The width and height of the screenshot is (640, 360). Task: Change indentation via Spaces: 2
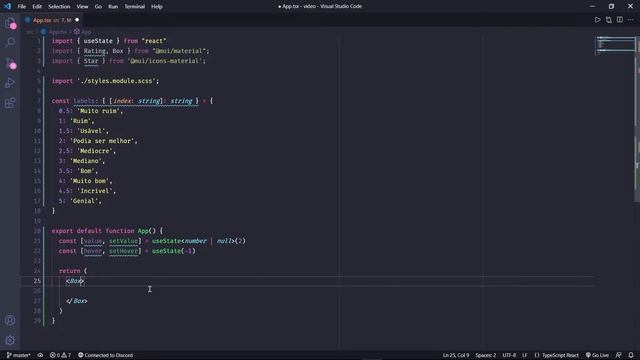pyautogui.click(x=485, y=355)
